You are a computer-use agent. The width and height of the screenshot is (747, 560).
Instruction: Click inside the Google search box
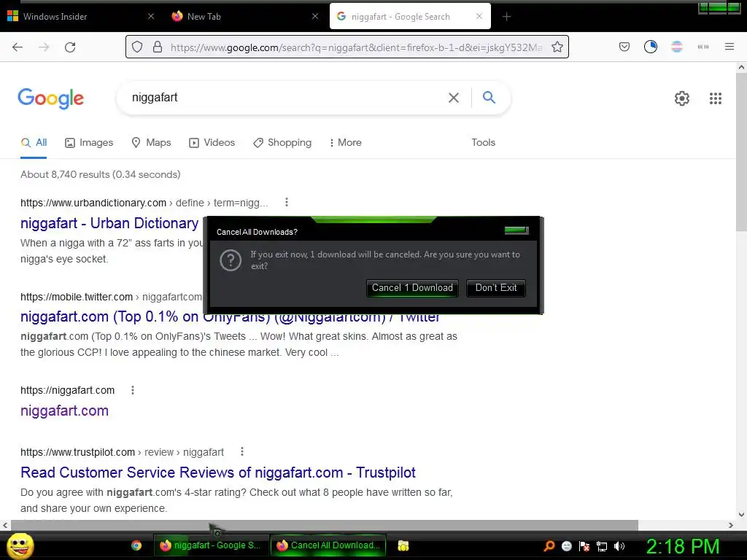pyautogui.click(x=286, y=98)
